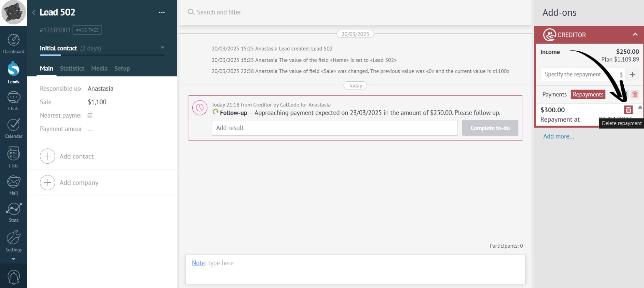Select the Payments tab in Creditor
644x288 pixels.
(554, 94)
